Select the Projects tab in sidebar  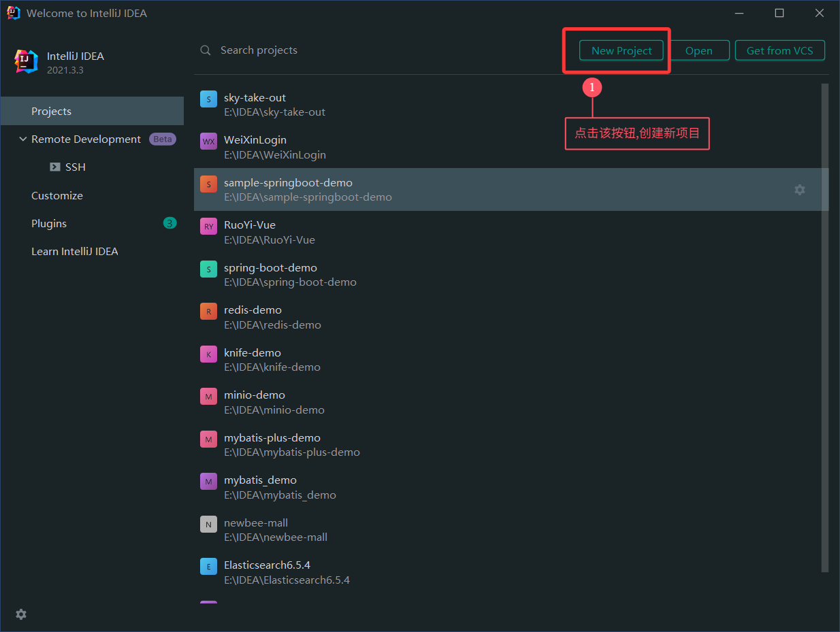pos(51,112)
